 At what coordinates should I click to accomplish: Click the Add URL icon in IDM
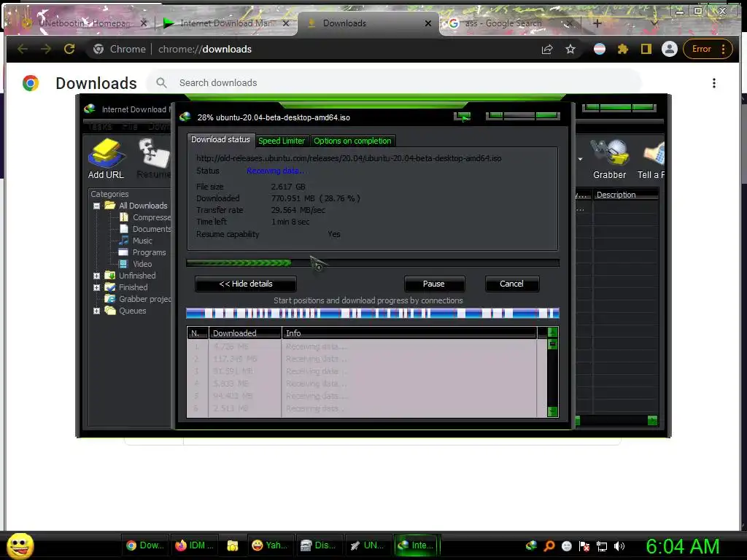click(x=106, y=159)
